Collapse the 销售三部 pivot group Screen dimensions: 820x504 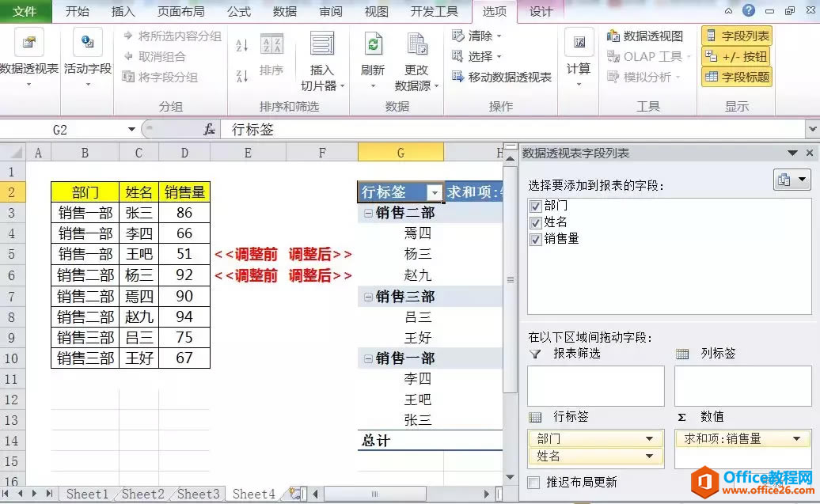(x=368, y=297)
